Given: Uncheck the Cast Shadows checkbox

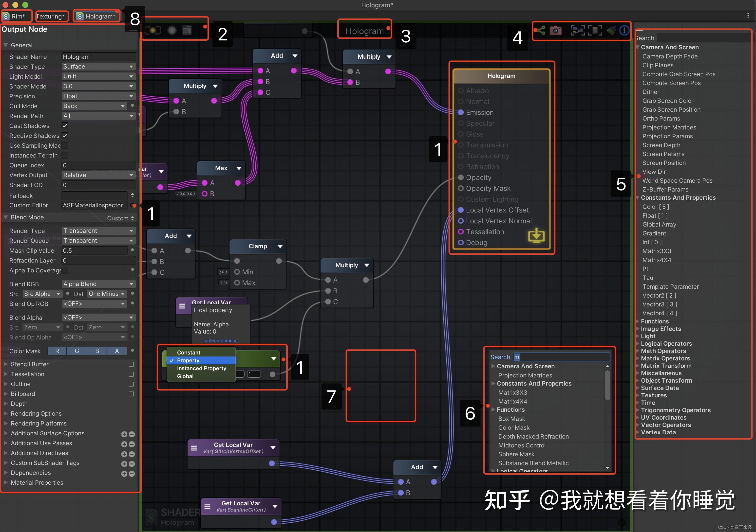Looking at the screenshot, I should [65, 126].
